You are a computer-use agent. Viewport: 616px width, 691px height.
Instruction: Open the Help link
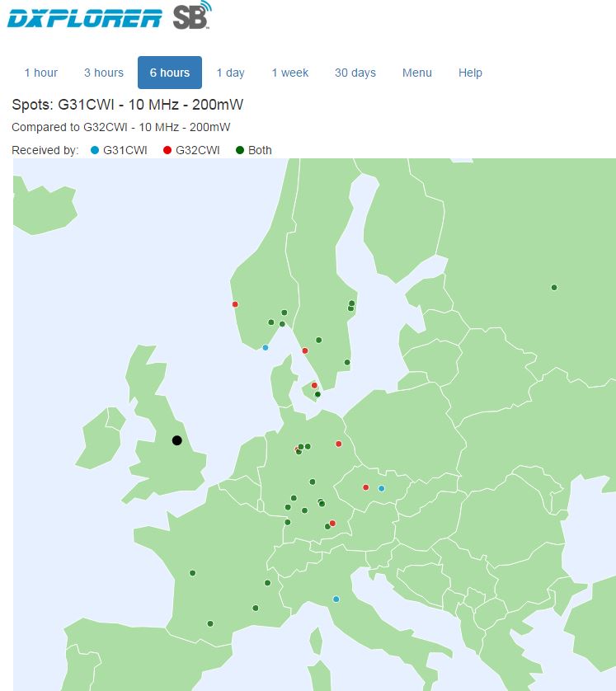pos(470,73)
